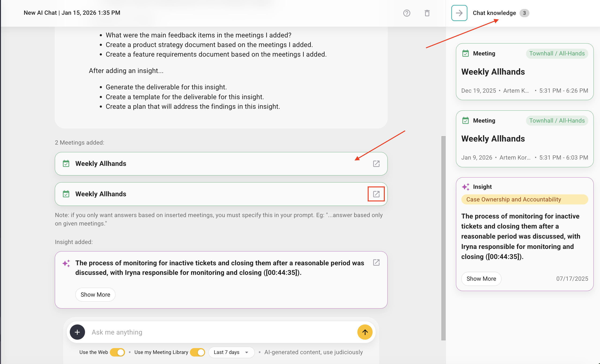Click 'Show More' in the sidebar insight card
The width and height of the screenshot is (600, 364).
[481, 279]
